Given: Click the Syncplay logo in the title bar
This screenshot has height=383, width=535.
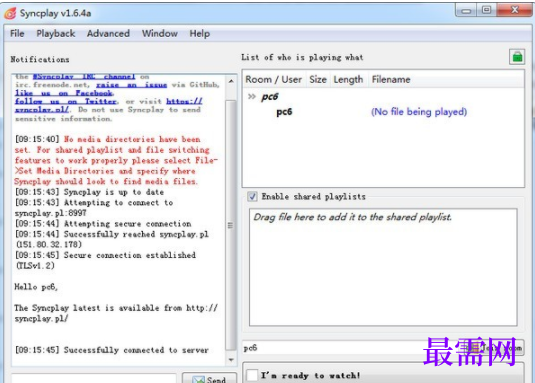Looking at the screenshot, I should click(10, 13).
